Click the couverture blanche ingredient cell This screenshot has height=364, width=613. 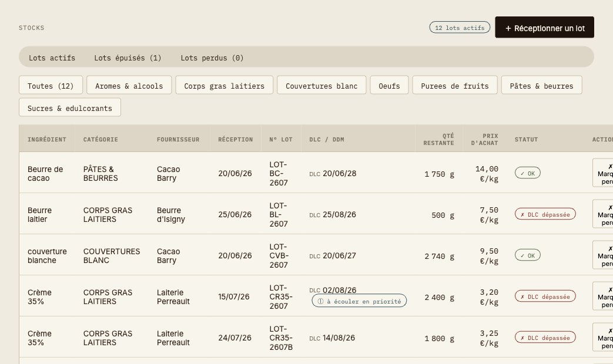(47, 256)
